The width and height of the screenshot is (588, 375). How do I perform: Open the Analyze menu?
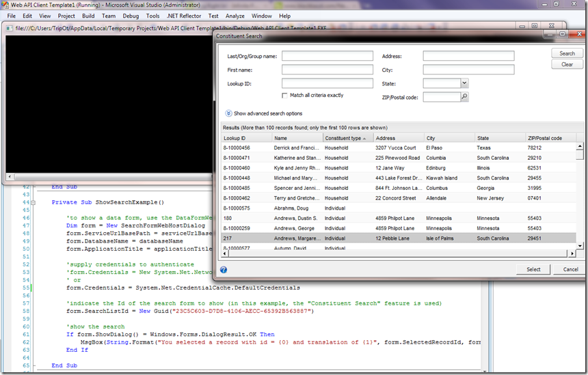click(235, 16)
